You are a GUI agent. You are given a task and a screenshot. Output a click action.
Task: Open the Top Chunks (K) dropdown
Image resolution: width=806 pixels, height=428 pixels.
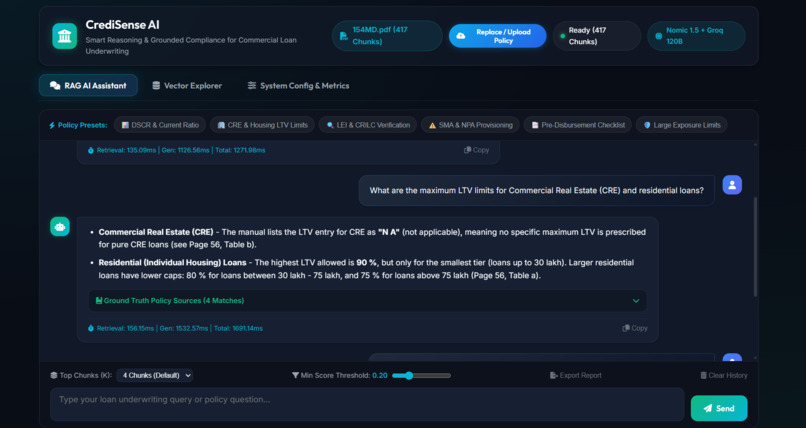tap(154, 376)
